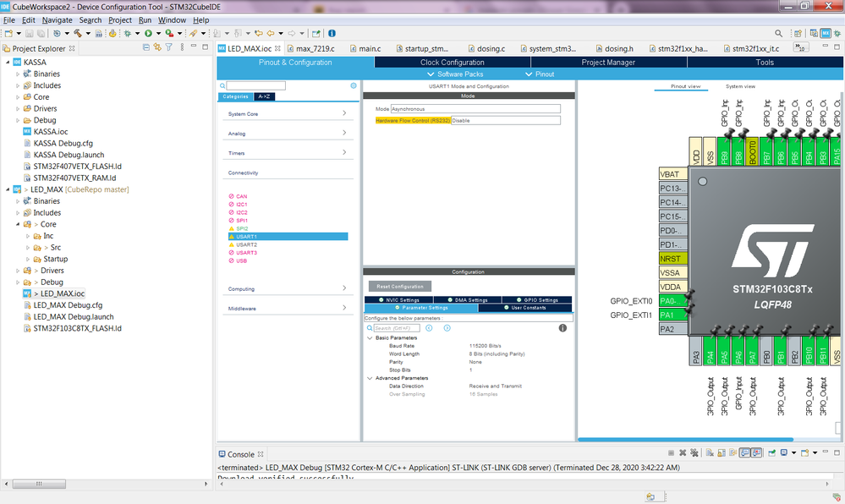Collapse the Basic Parameters section
Viewport: 845px width, 504px height.
[x=370, y=338]
